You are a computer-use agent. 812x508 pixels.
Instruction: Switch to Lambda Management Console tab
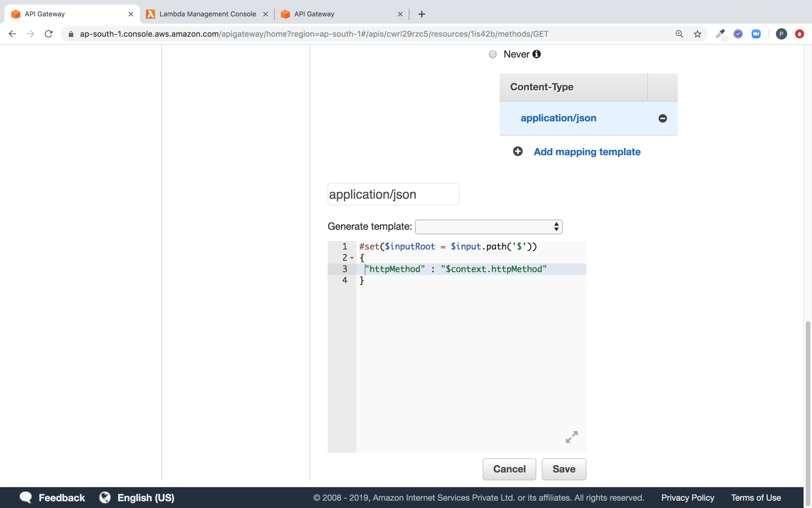tap(207, 14)
